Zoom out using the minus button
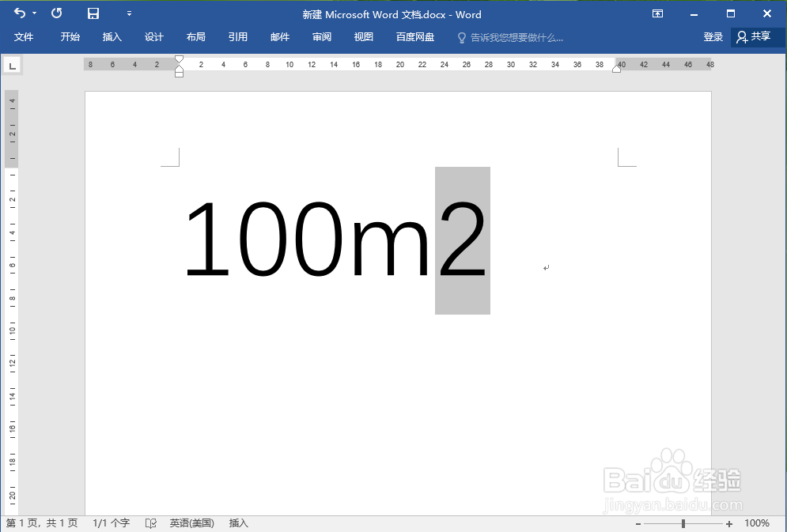The height and width of the screenshot is (532, 787). pyautogui.click(x=639, y=523)
